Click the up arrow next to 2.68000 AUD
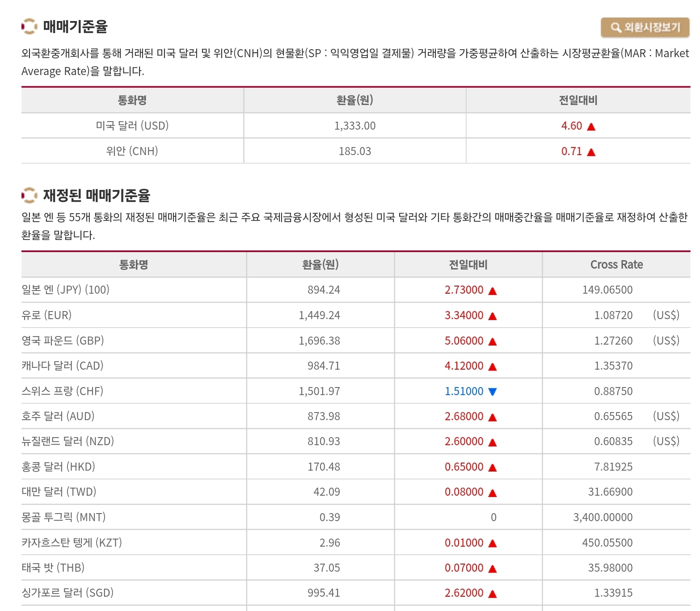Viewport: 700px width, 611px height. pyautogui.click(x=493, y=417)
